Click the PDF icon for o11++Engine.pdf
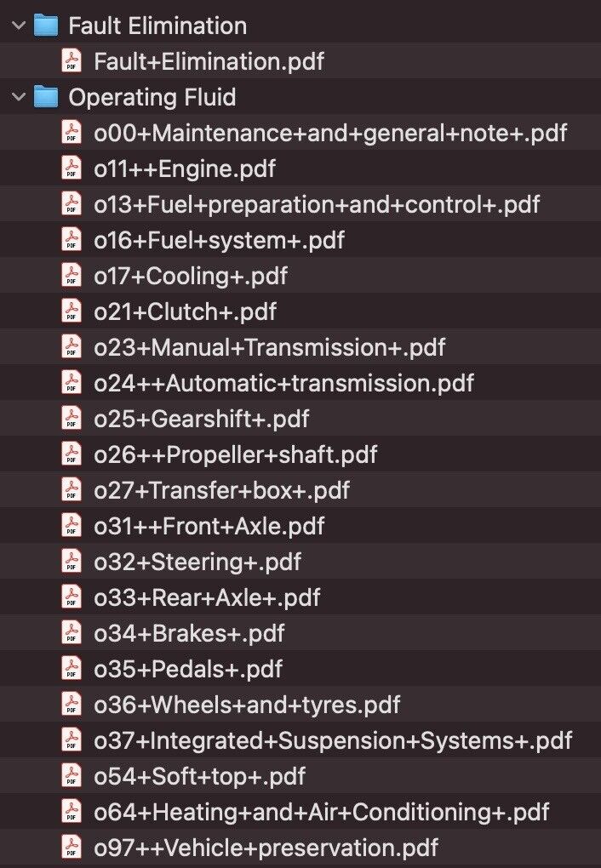 [x=72, y=168]
